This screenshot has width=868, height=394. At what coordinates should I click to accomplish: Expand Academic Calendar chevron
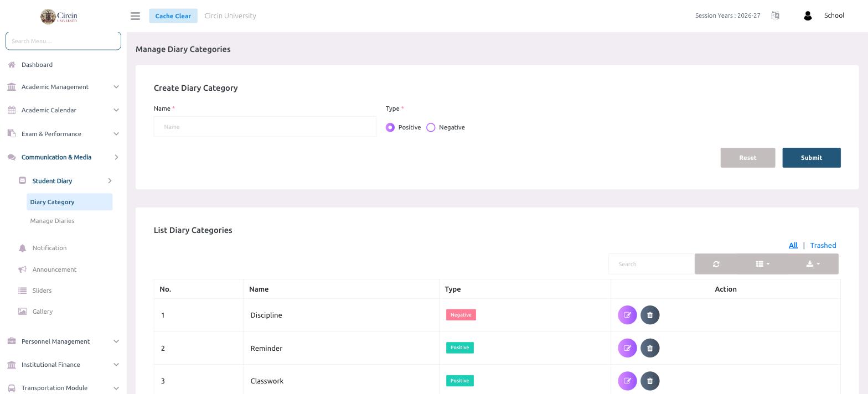click(x=116, y=110)
